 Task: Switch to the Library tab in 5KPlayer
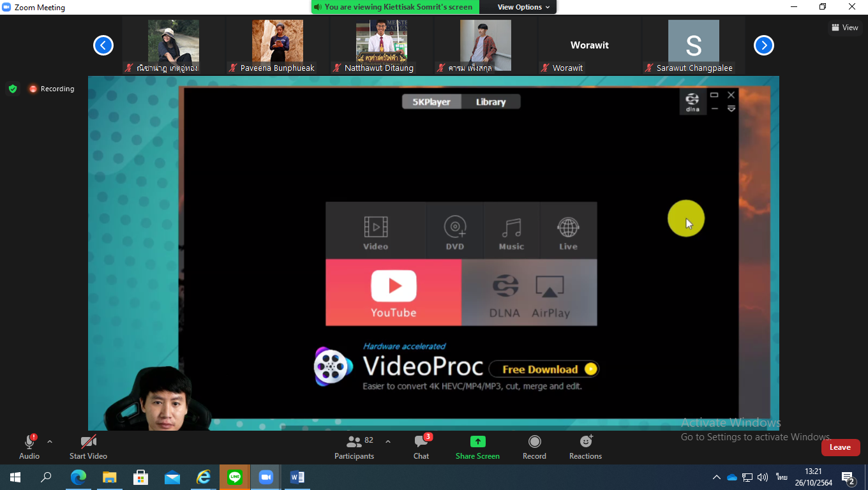point(491,102)
